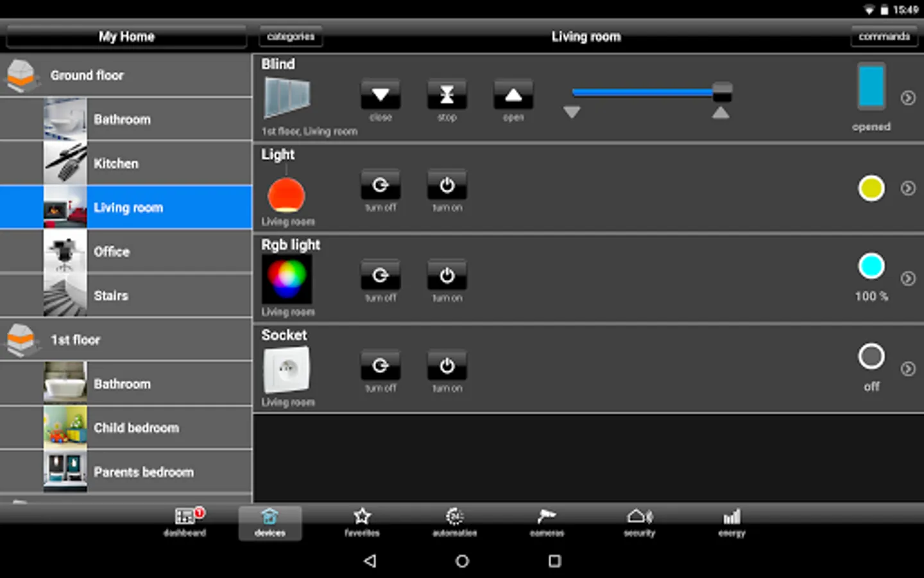Image resolution: width=924 pixels, height=578 pixels.
Task: Expand Rgb light details chevron
Action: [x=907, y=278]
